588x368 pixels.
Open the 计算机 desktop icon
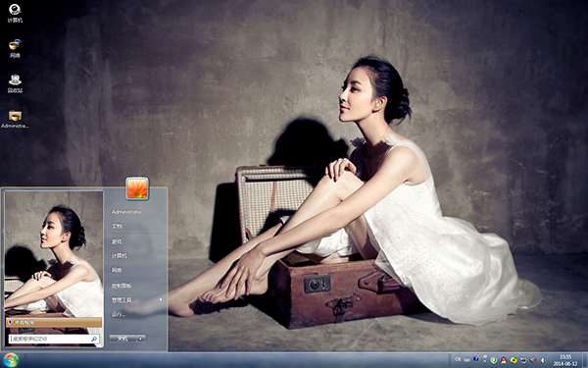pos(15,14)
